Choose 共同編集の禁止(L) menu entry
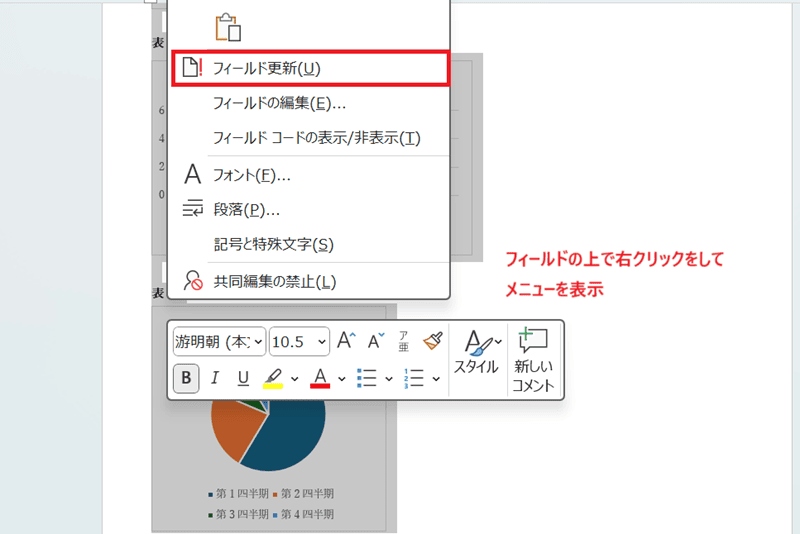This screenshot has height=534, width=800. tap(309, 281)
